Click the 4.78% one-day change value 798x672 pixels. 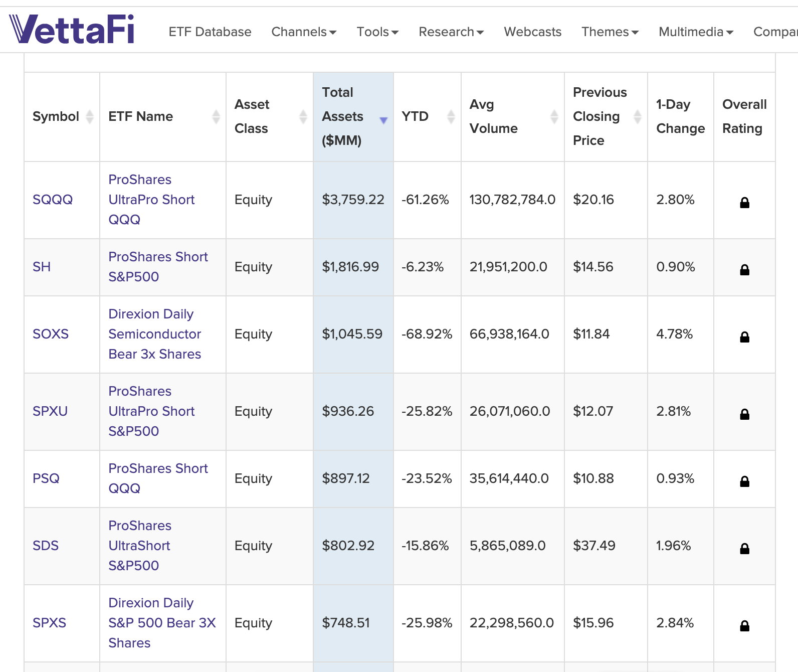[674, 334]
